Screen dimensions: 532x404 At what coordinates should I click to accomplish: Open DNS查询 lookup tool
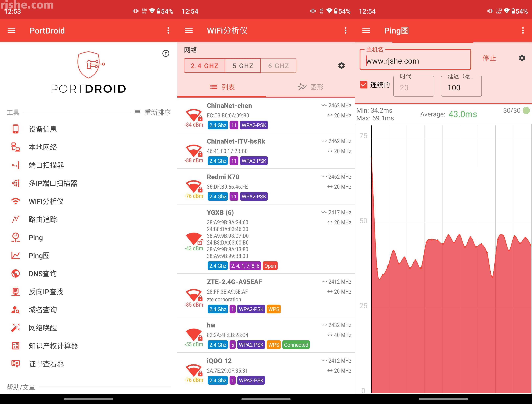pos(89,274)
